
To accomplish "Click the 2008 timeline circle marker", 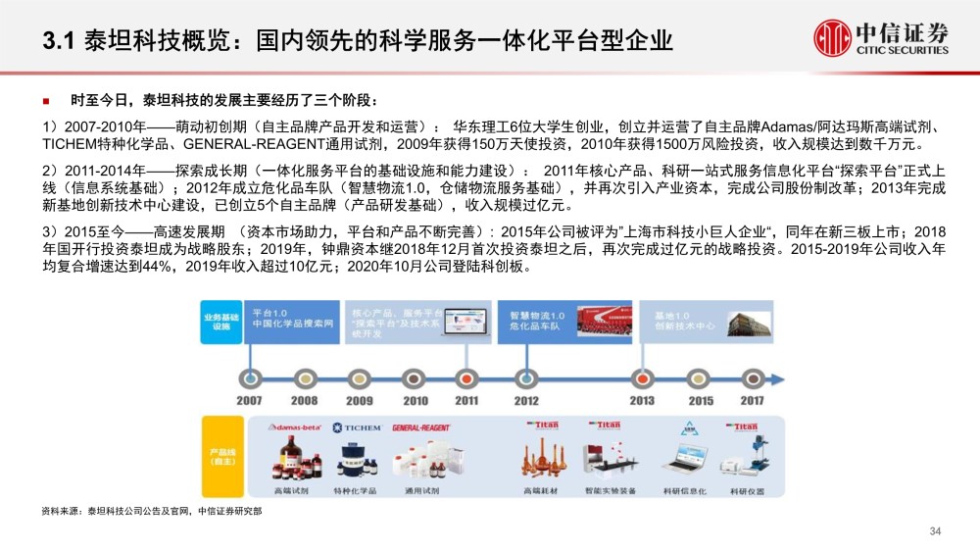I will coord(305,378).
